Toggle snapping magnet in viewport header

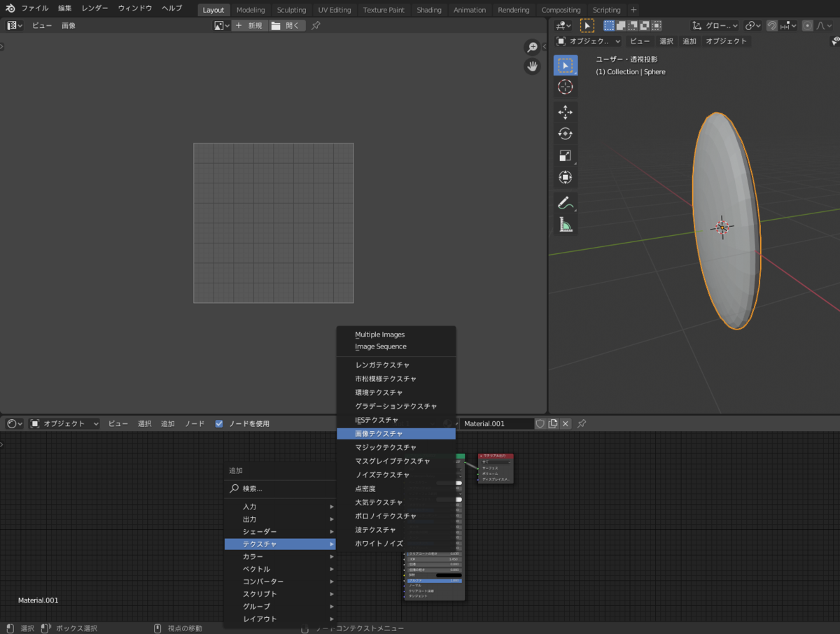pyautogui.click(x=771, y=25)
